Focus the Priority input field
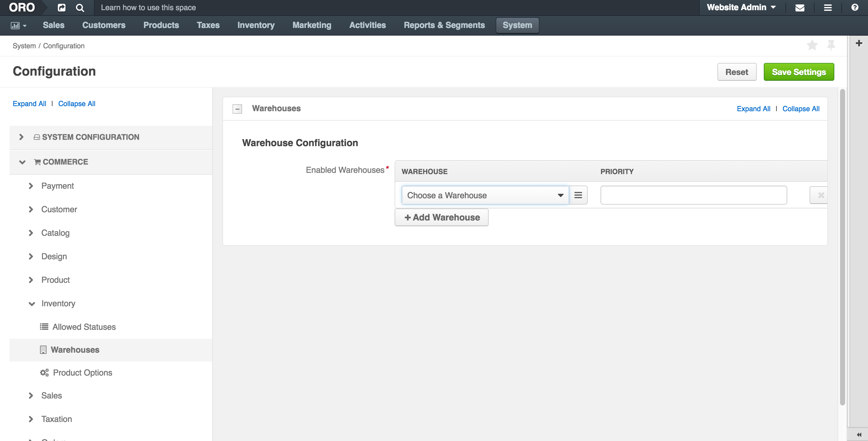The image size is (868, 441). click(694, 195)
